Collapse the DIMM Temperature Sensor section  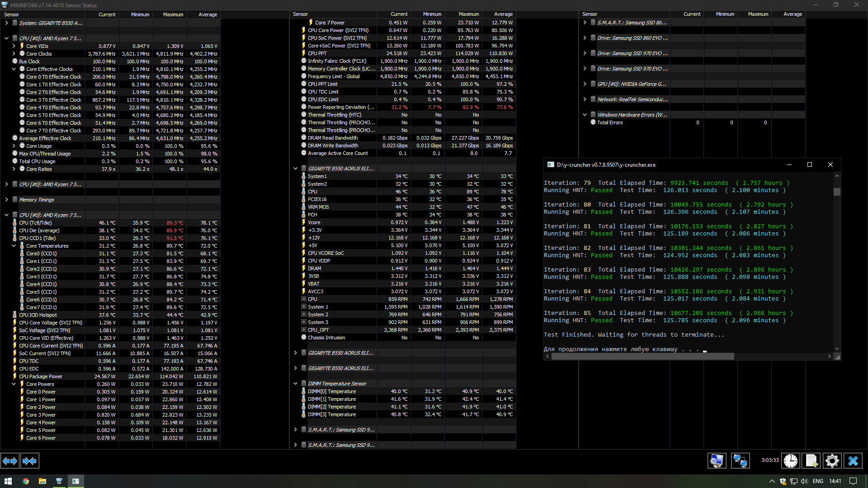[x=295, y=384]
